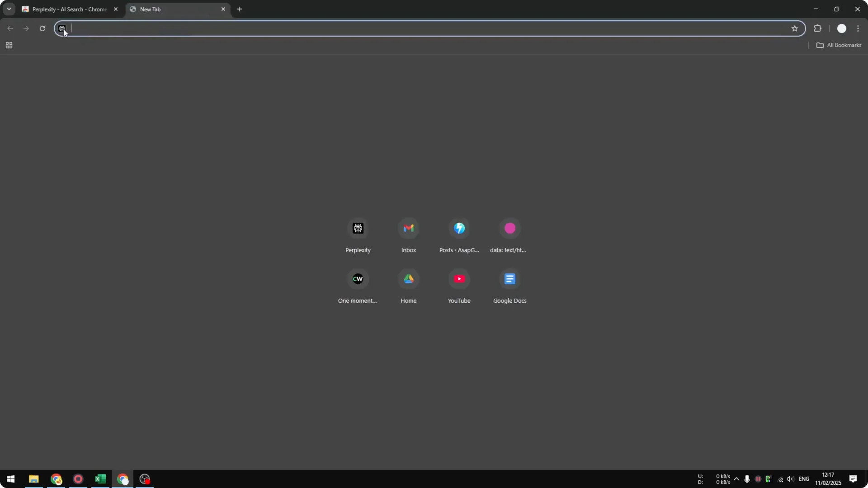This screenshot has height=488, width=868.
Task: Click the bookmark star in address bar
Action: 795,28
